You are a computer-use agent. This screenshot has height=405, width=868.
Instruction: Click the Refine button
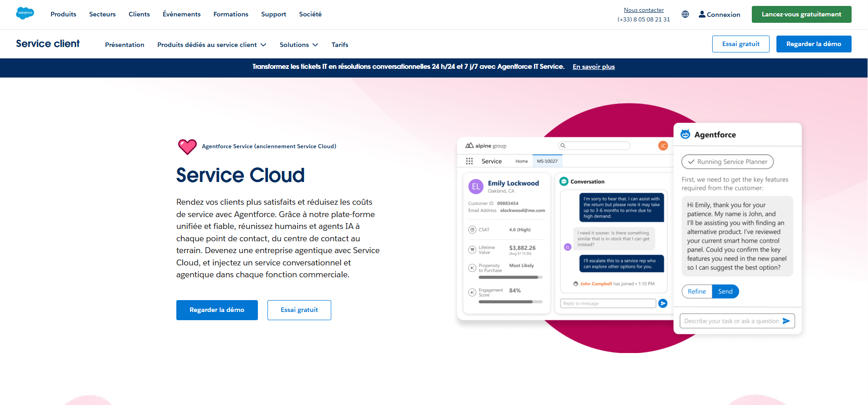697,291
